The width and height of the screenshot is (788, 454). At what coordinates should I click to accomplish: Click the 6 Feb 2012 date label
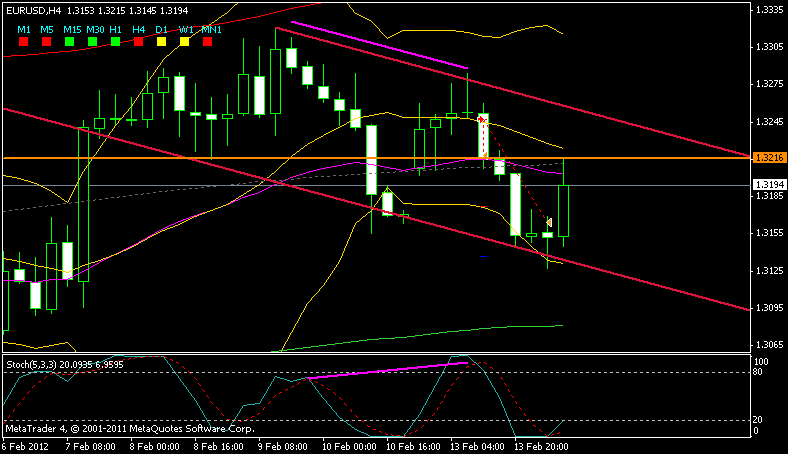(26, 446)
